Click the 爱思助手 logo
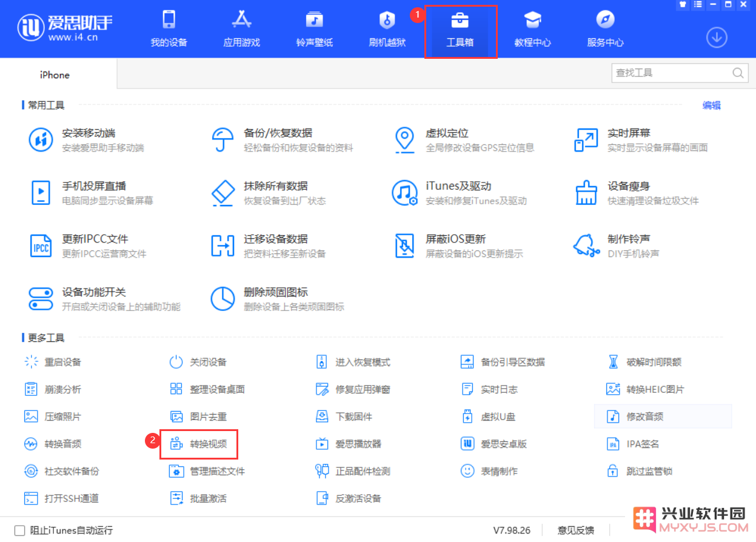Screen dimensions: 756x542 tap(65, 28)
